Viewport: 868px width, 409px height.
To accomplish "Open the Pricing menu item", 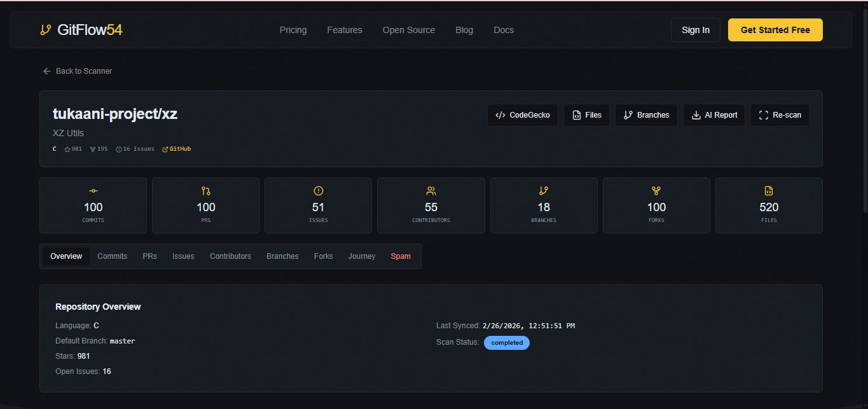I will [x=293, y=30].
